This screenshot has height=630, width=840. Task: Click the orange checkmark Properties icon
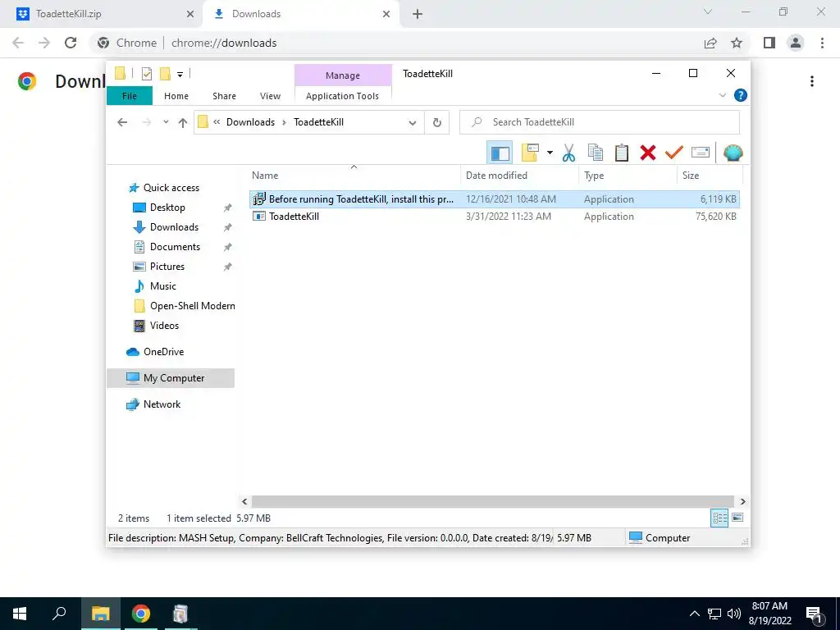click(x=674, y=153)
